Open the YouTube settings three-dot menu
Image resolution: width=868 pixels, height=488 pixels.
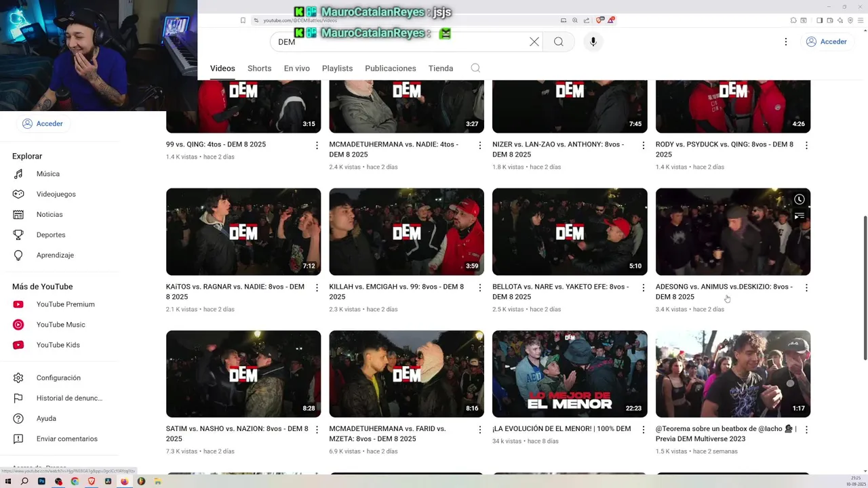[x=786, y=42]
